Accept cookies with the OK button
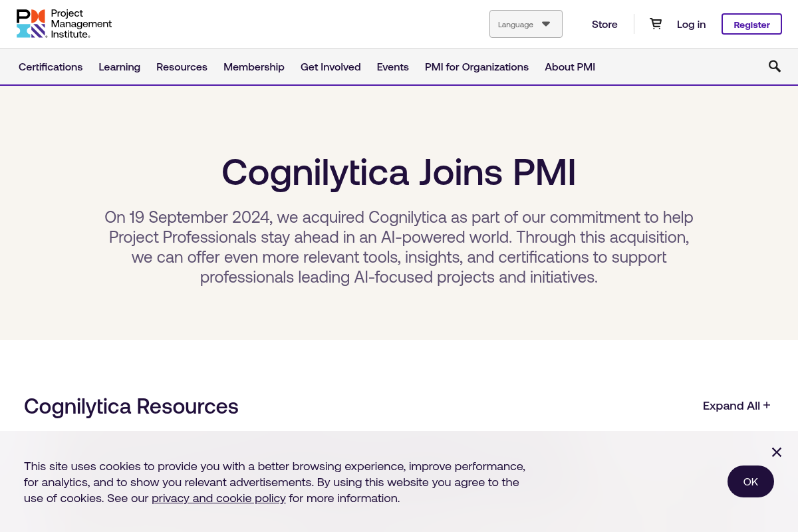798x532 pixels. pos(750,481)
